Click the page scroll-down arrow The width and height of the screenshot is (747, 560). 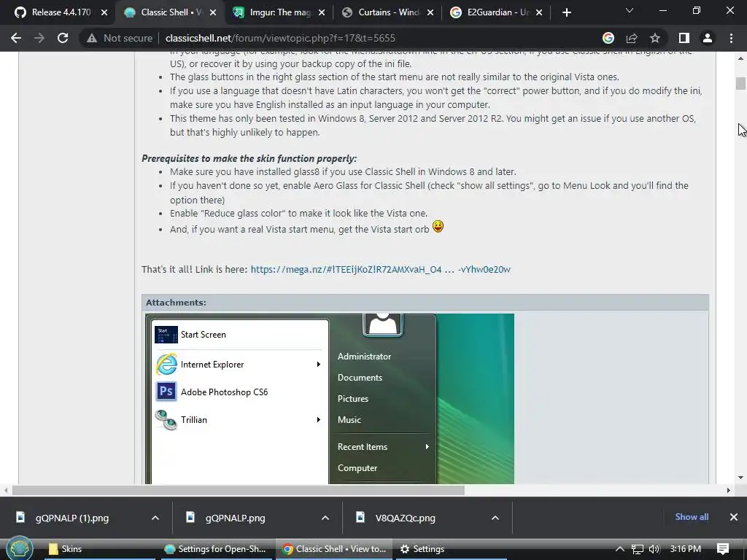[740, 478]
